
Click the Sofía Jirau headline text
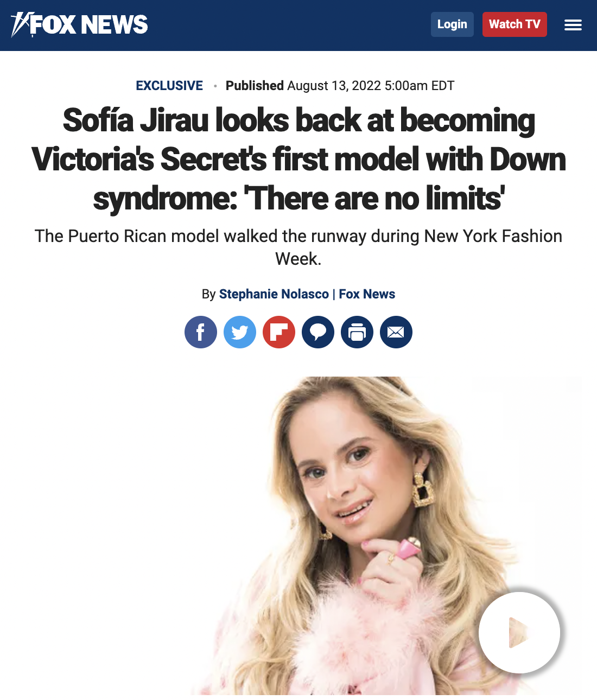[298, 160]
